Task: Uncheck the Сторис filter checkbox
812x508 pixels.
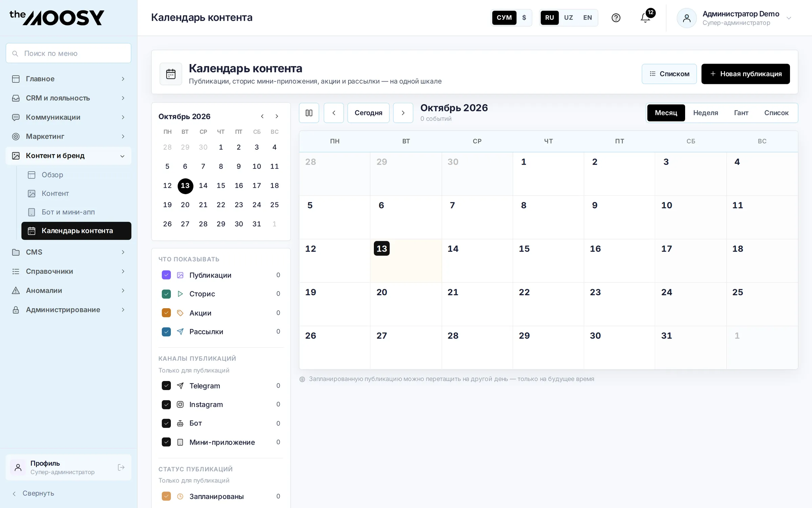Action: 166,294
